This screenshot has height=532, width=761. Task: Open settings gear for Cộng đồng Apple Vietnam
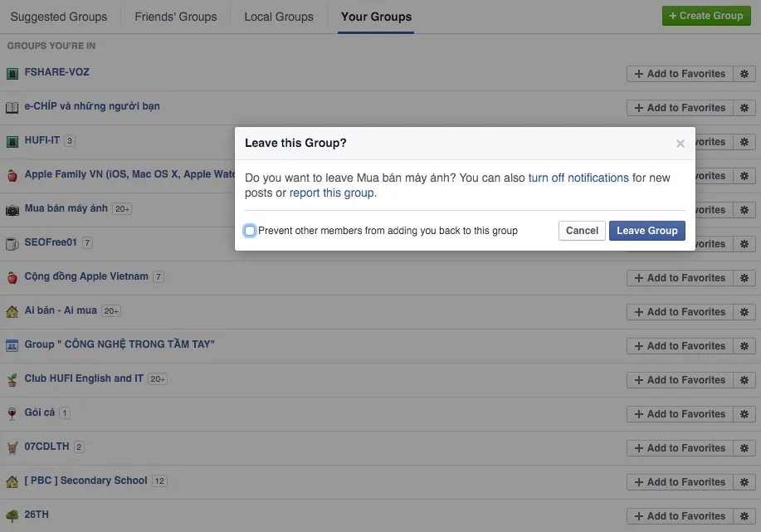click(x=744, y=277)
